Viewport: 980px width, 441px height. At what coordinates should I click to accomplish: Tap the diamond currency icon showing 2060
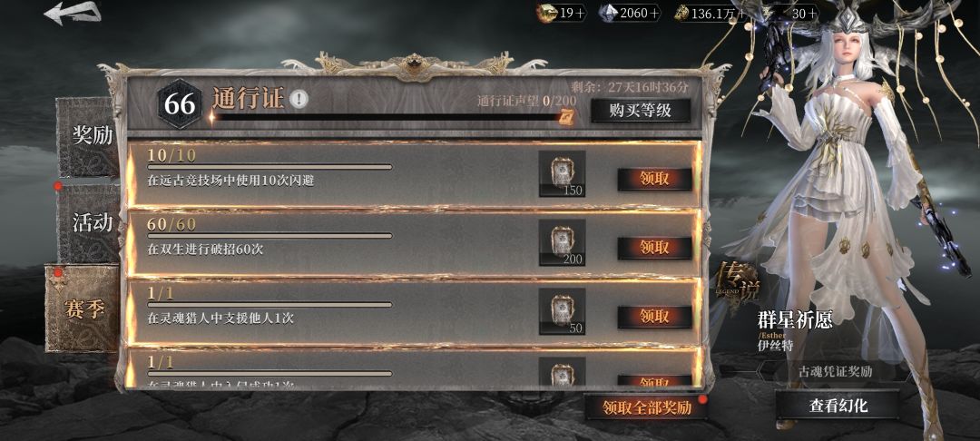pyautogui.click(x=607, y=13)
